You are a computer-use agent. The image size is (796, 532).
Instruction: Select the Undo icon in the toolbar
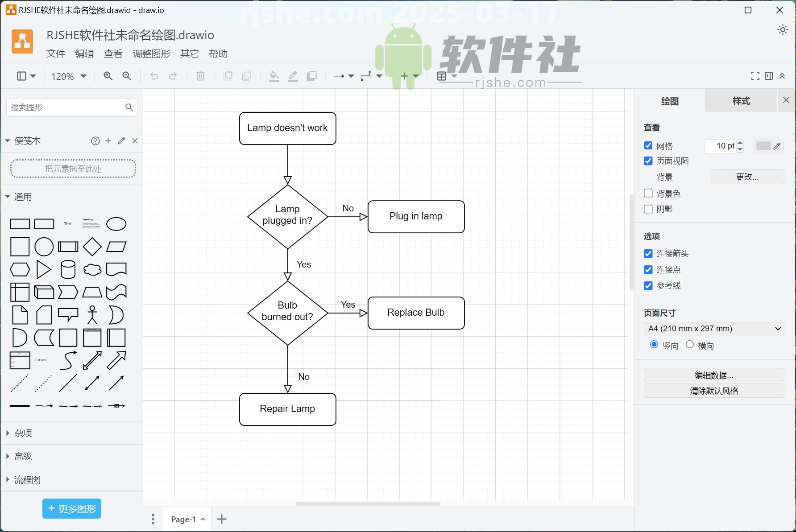(x=154, y=76)
